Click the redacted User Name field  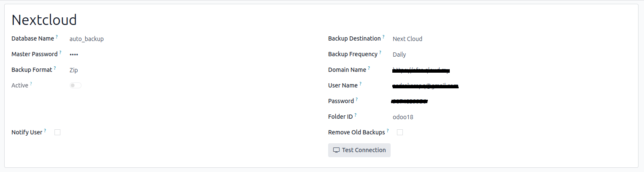coord(425,86)
